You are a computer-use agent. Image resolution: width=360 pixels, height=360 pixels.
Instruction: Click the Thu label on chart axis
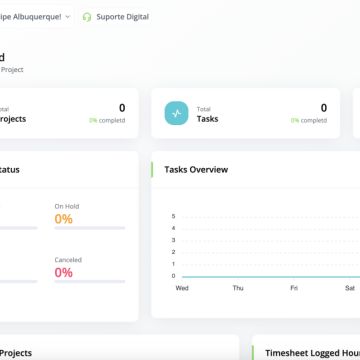tap(238, 288)
